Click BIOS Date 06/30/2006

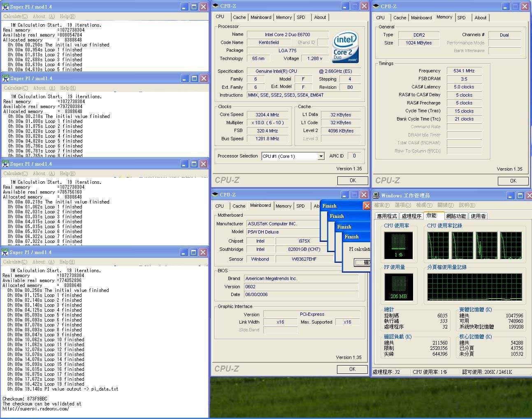[x=301, y=294]
